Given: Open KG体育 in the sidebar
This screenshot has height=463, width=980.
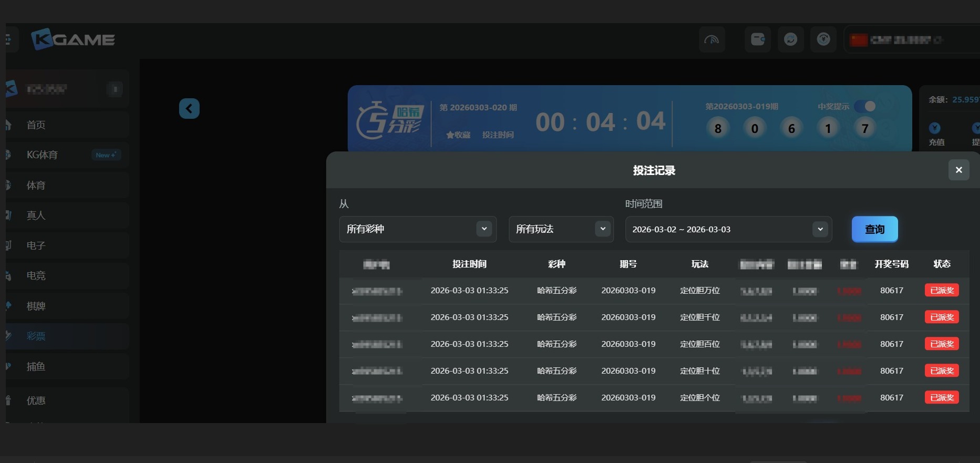Looking at the screenshot, I should (42, 155).
